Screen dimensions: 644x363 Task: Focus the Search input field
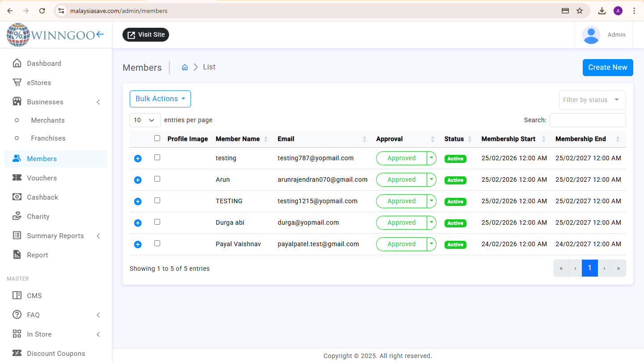point(587,120)
